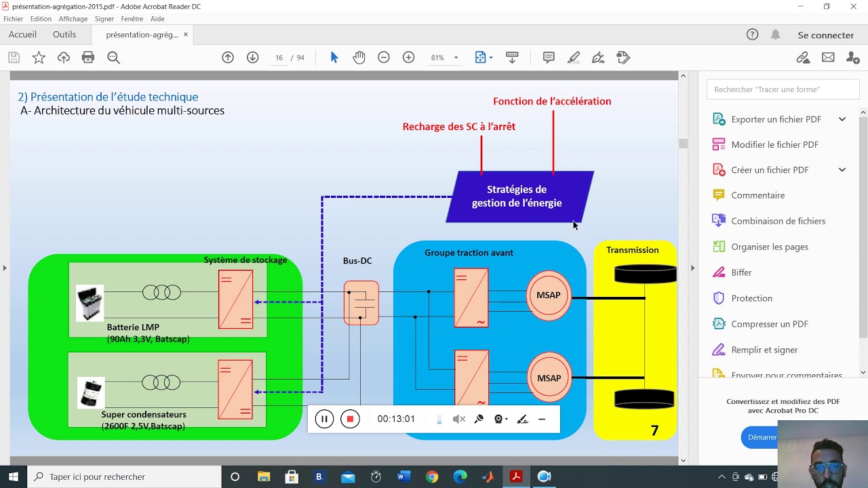Collapse the right tools pane arrow
This screenshot has width=868, height=488.
tap(692, 268)
